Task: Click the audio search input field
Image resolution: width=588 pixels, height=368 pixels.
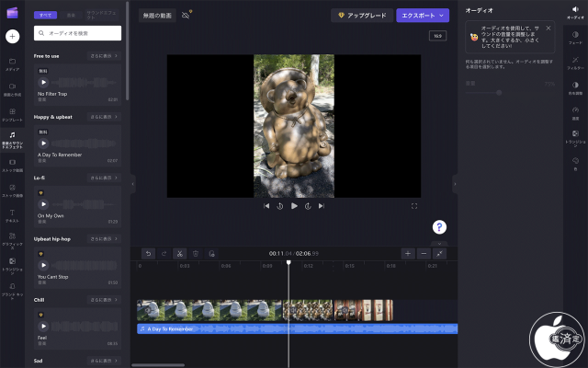Action: point(78,33)
